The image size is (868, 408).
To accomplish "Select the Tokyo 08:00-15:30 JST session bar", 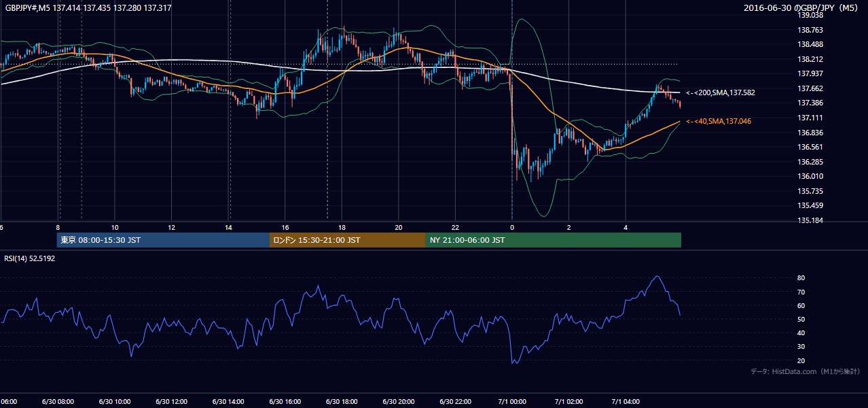I will click(163, 240).
